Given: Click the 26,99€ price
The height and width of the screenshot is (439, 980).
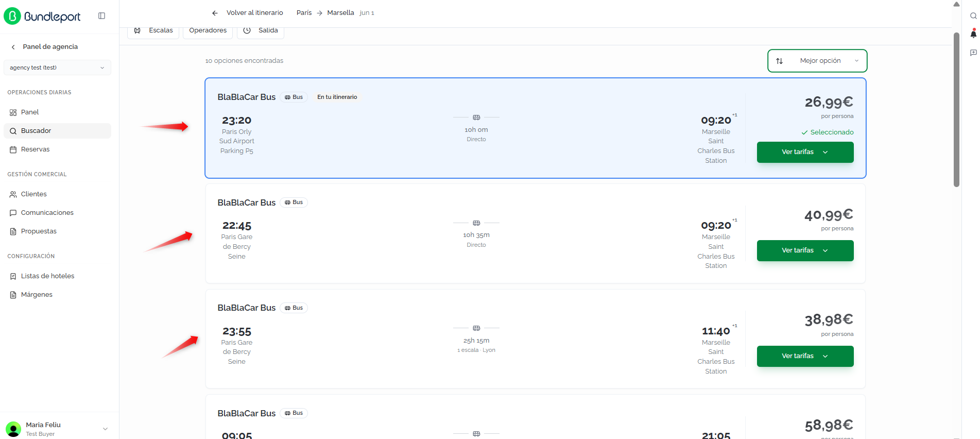Looking at the screenshot, I should pos(829,102).
